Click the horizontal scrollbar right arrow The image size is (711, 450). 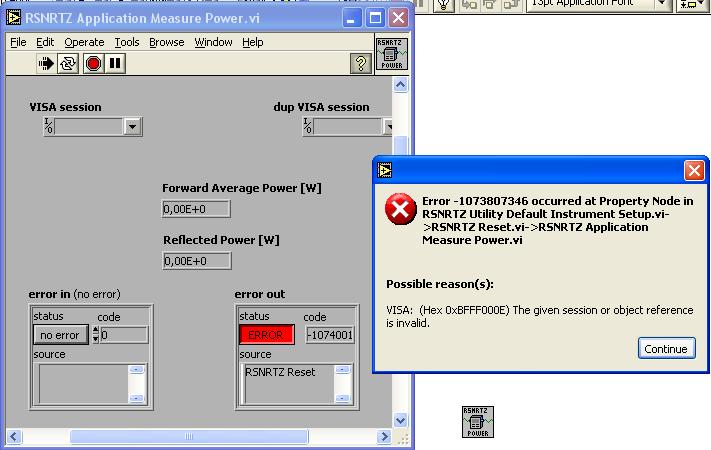[x=385, y=436]
